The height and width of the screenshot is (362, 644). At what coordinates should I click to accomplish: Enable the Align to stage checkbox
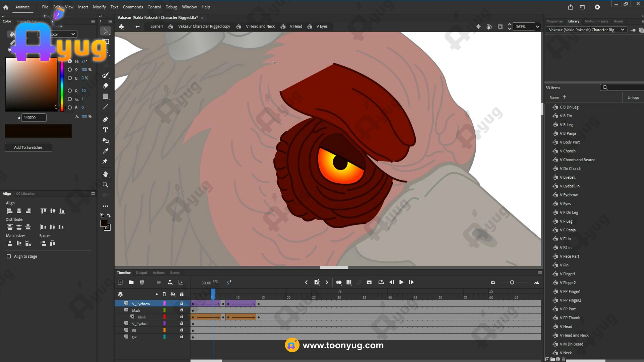point(9,256)
